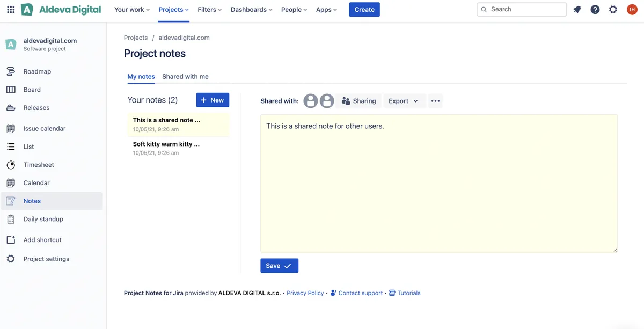Click the List icon in sidebar
Viewport: 644px width, 329px height.
(11, 147)
